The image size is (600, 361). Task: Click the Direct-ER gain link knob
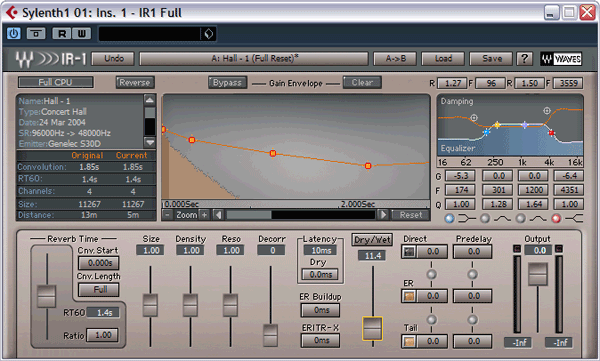pos(431,274)
